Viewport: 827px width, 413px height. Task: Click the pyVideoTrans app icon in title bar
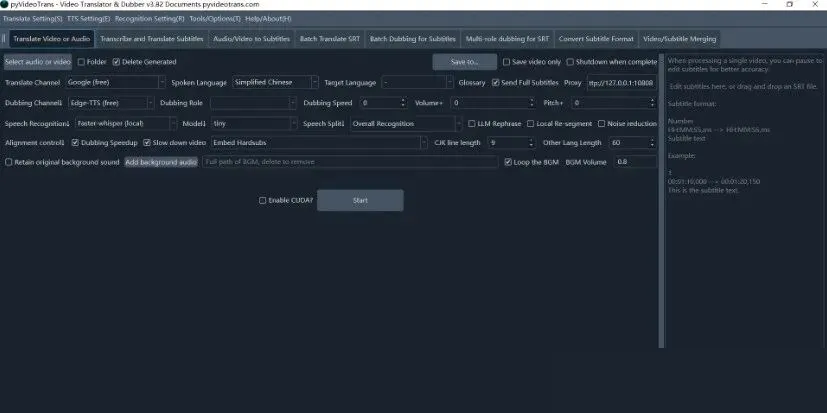(x=4, y=4)
